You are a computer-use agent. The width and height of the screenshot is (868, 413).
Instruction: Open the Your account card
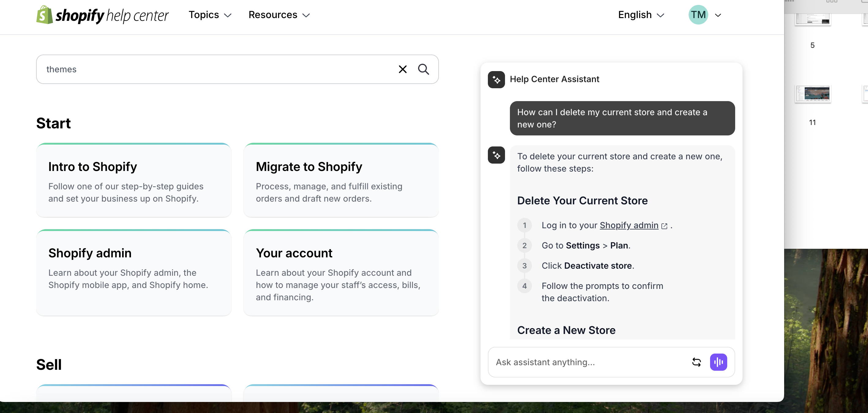click(x=341, y=273)
